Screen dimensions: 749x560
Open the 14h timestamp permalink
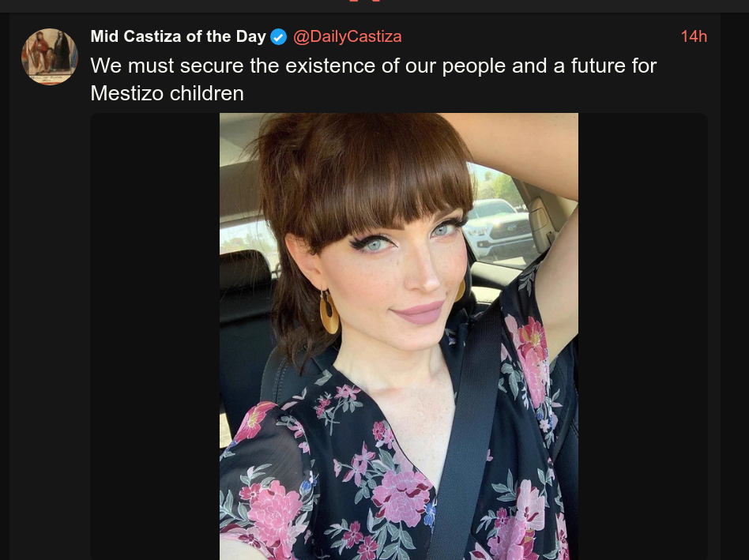coord(694,37)
